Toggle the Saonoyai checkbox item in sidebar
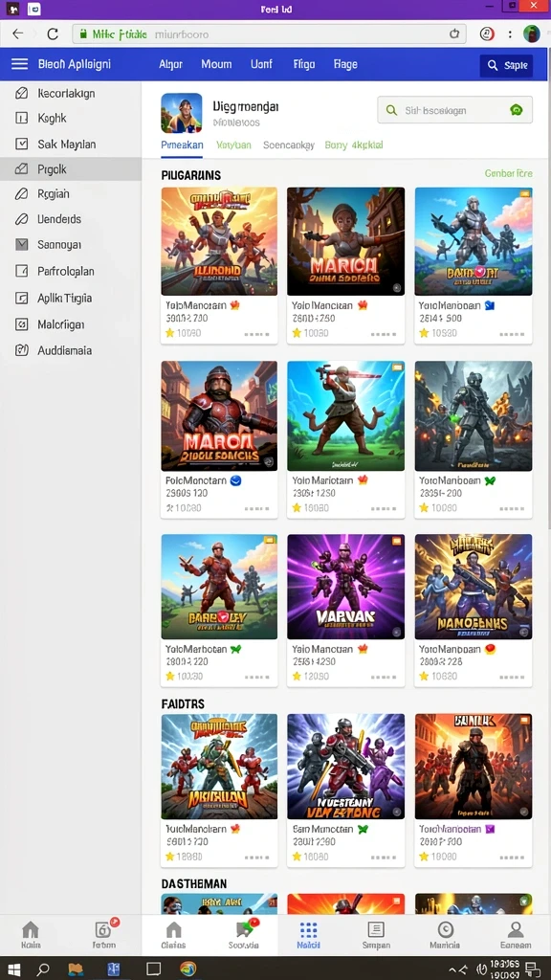The height and width of the screenshot is (980, 551). pos(21,245)
